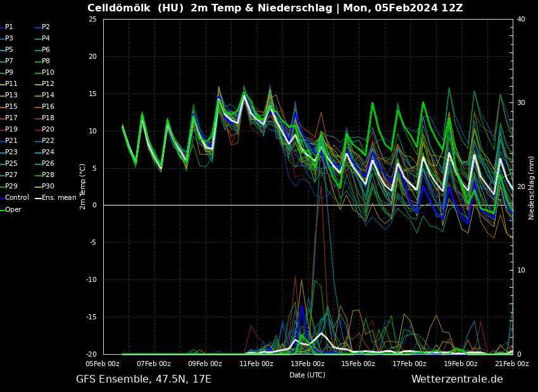Screen dimensions: 538x392
Task: Click the 40 value on precipitation axis
Action: [521, 19]
